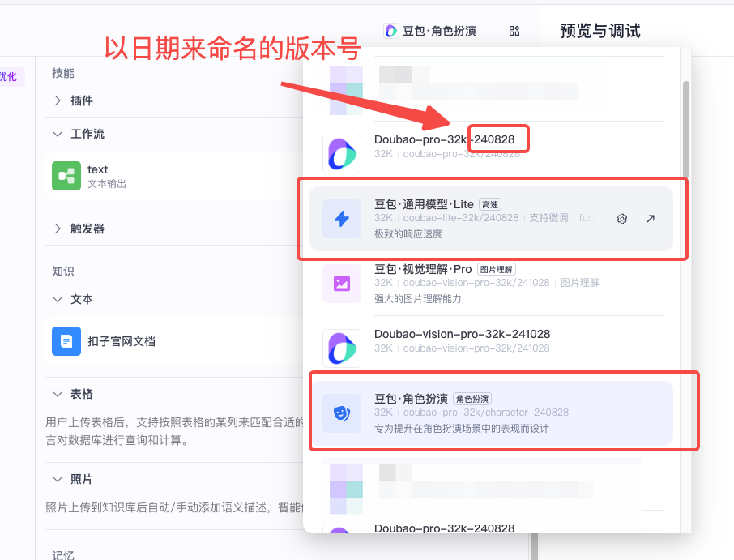
Task: Click the image icon of 视觉理解·Pro
Action: [x=342, y=284]
